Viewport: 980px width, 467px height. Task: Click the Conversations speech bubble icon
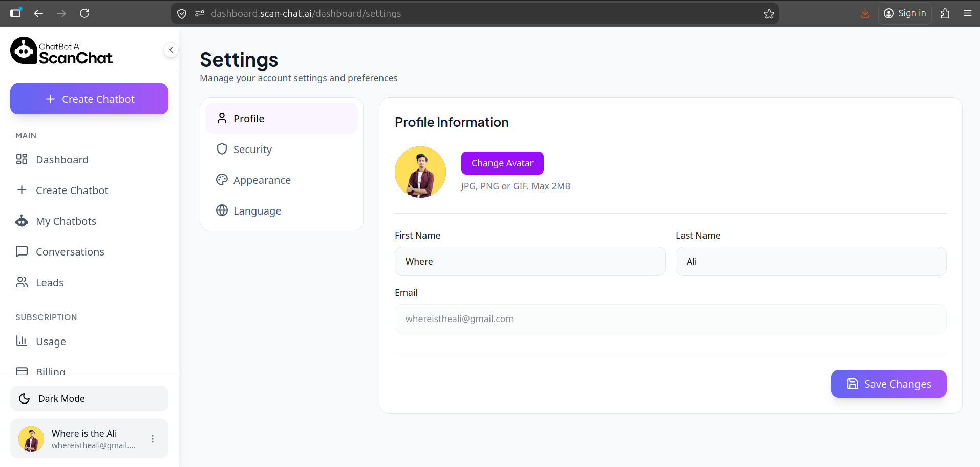[x=22, y=251]
